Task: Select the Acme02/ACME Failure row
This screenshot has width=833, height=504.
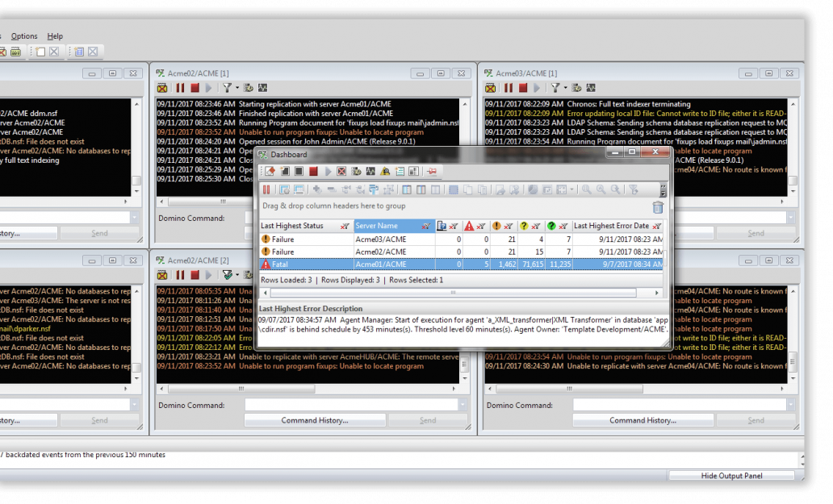Action: (x=461, y=252)
